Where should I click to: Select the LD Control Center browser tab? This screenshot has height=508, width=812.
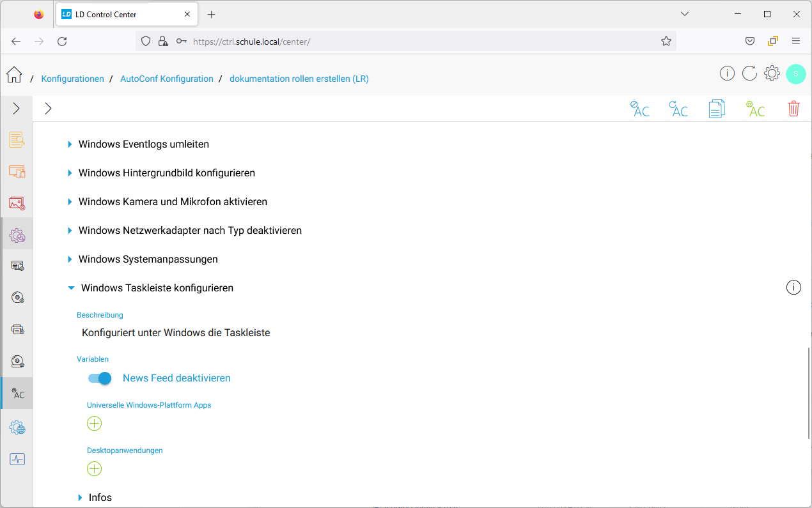click(x=127, y=14)
